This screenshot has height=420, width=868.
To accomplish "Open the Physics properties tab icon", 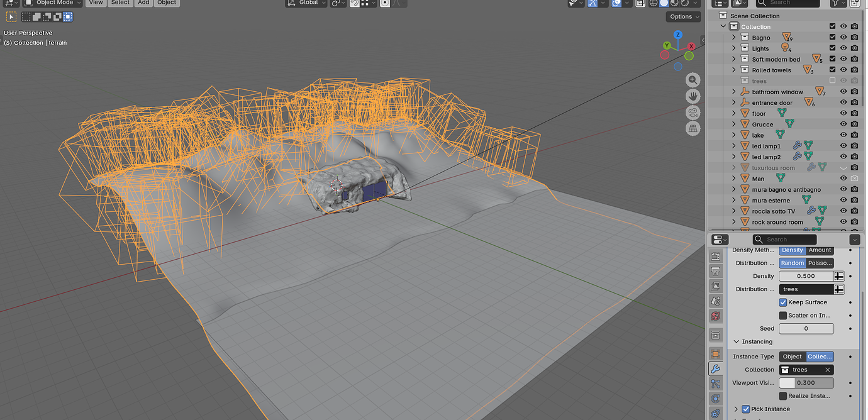I will point(715,399).
